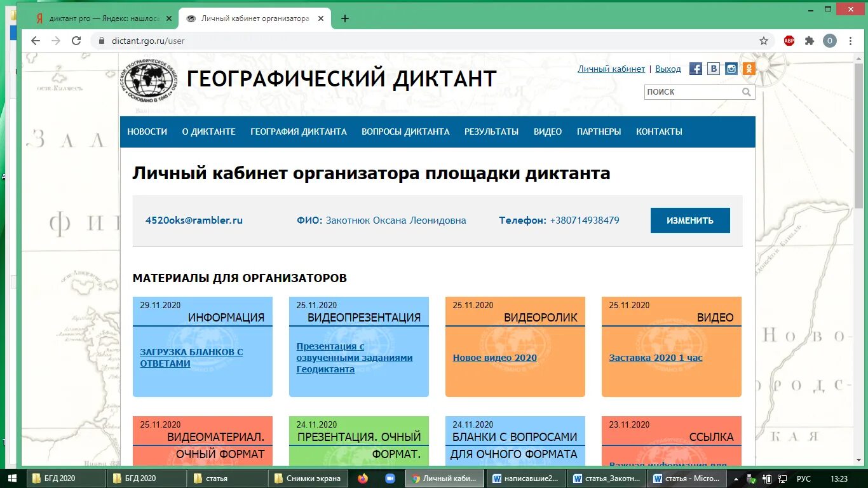Open статья_Закотн Word document on the taskbar
The height and width of the screenshot is (488, 868).
point(606,478)
